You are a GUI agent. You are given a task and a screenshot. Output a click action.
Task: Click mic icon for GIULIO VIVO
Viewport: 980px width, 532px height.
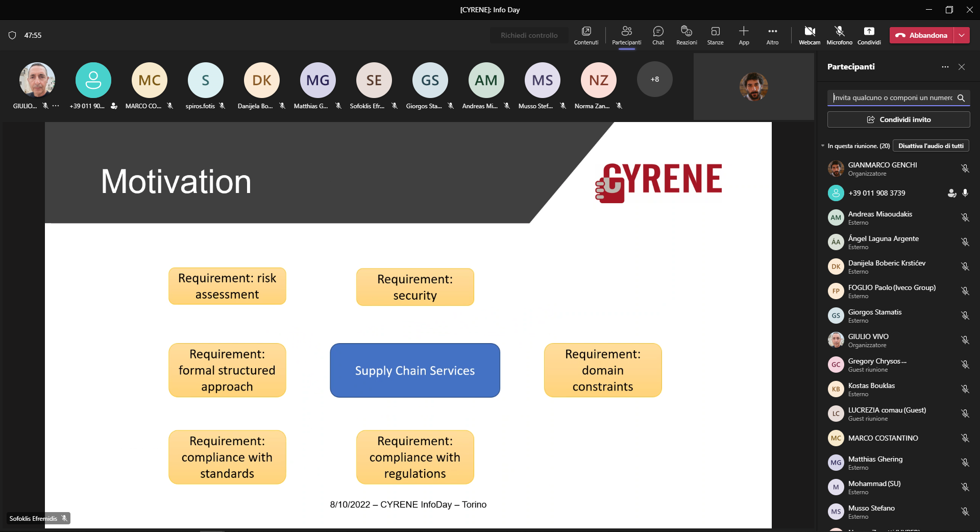coord(965,340)
